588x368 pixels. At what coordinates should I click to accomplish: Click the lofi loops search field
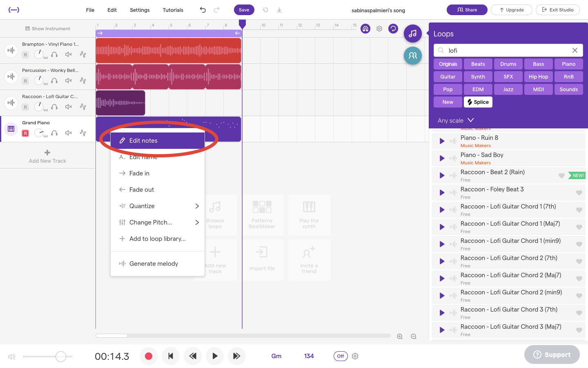coord(508,50)
